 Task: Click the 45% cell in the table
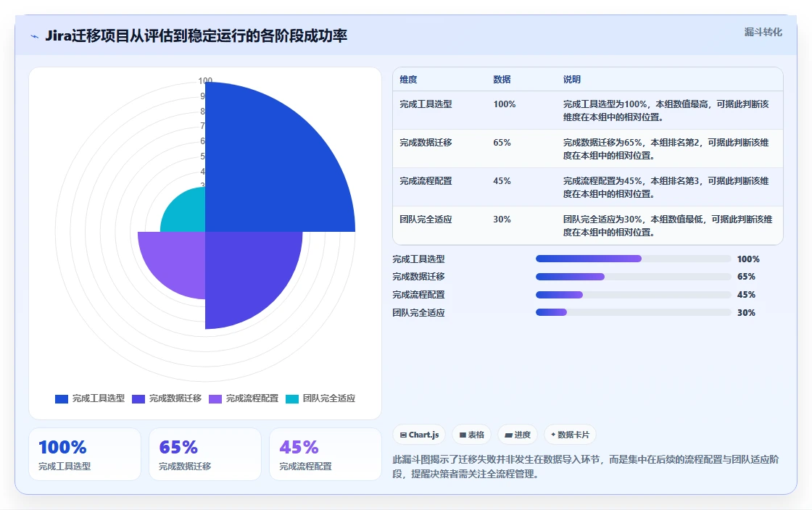[x=502, y=181]
